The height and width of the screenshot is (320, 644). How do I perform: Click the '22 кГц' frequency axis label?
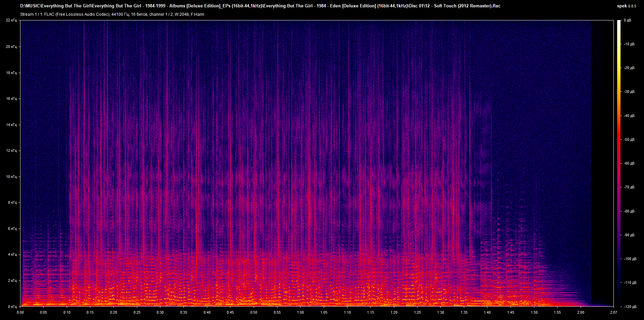[11, 20]
